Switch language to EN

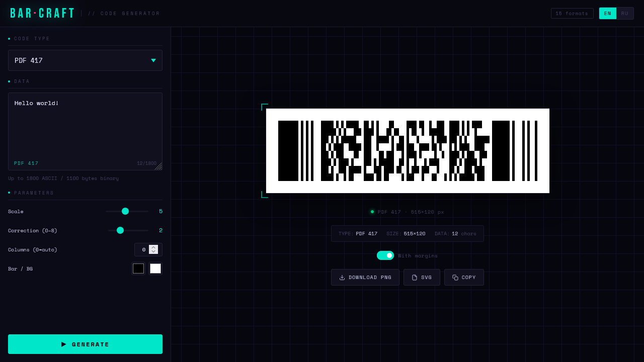pyautogui.click(x=608, y=14)
